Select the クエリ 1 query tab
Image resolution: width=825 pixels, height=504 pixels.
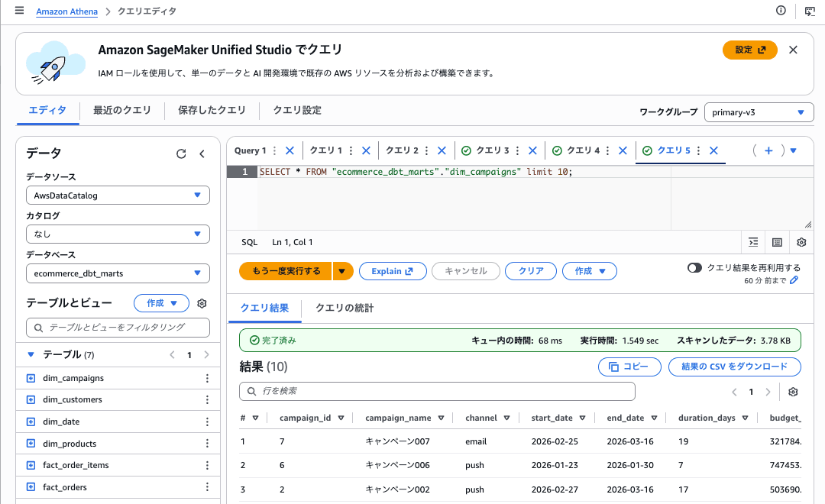click(x=325, y=150)
